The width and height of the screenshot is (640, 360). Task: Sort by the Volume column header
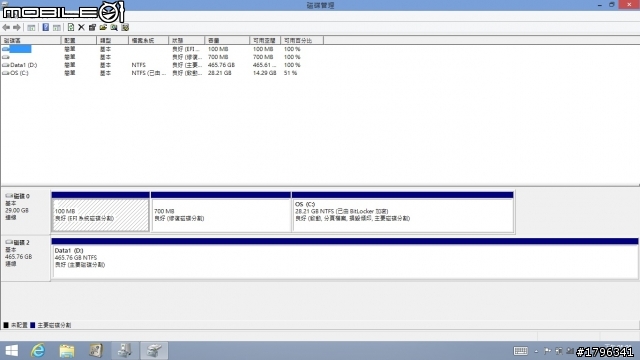click(31, 40)
